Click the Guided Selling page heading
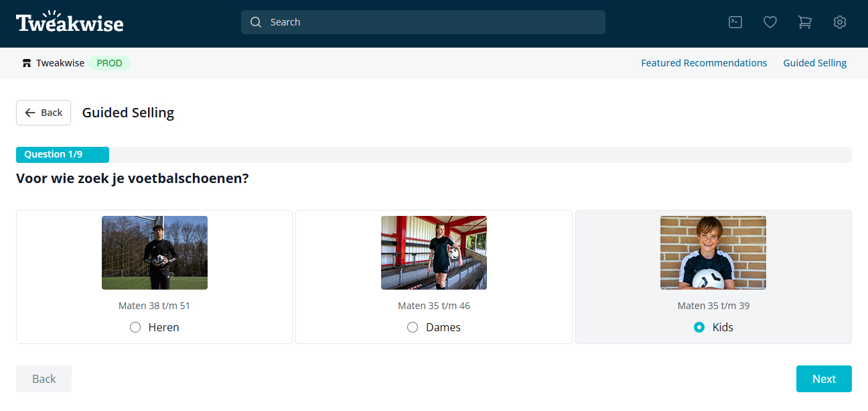The width and height of the screenshot is (868, 411). [128, 113]
